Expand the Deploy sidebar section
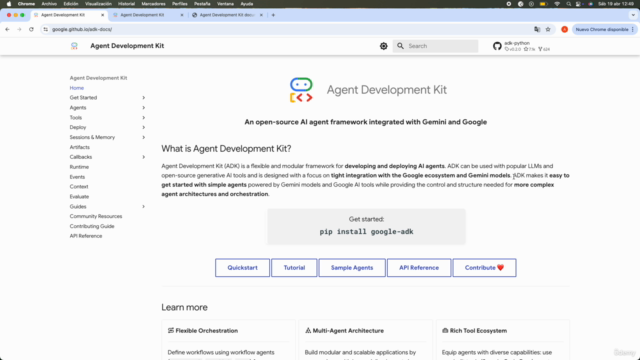Screen dimensions: 640x360 (x=143, y=127)
